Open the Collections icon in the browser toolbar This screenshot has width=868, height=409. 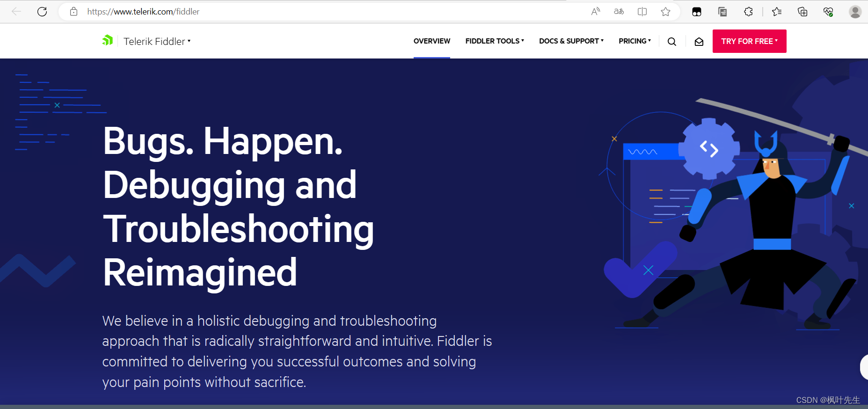(x=722, y=12)
